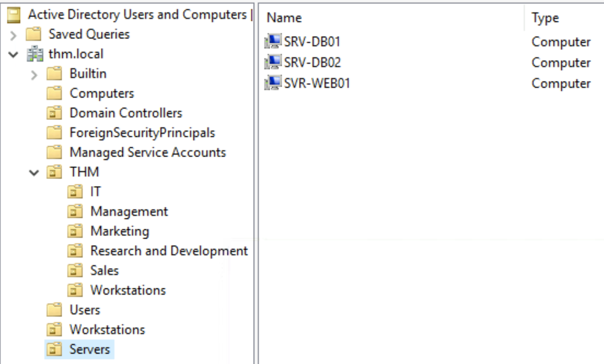This screenshot has width=604, height=364.
Task: Click the IT OU icon
Action: pyautogui.click(x=74, y=192)
